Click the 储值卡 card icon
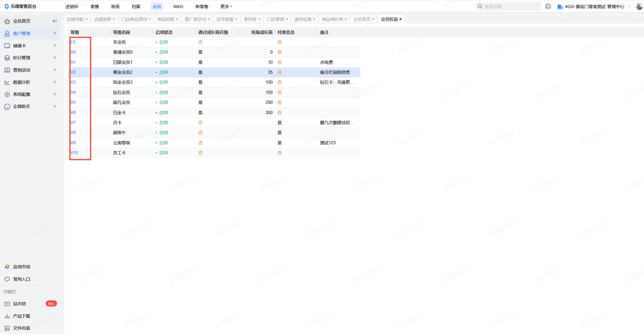The height and width of the screenshot is (334, 644). tap(7, 46)
